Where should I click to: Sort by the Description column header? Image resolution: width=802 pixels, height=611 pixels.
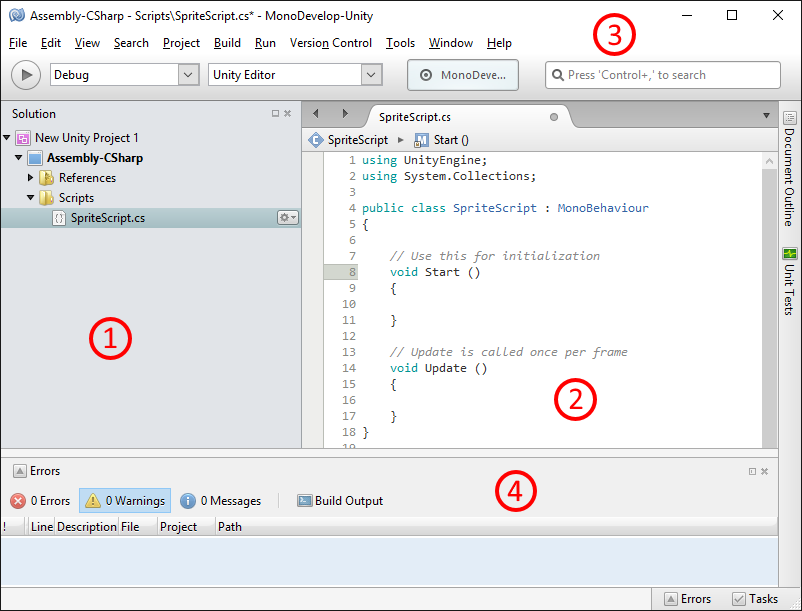[x=86, y=527]
